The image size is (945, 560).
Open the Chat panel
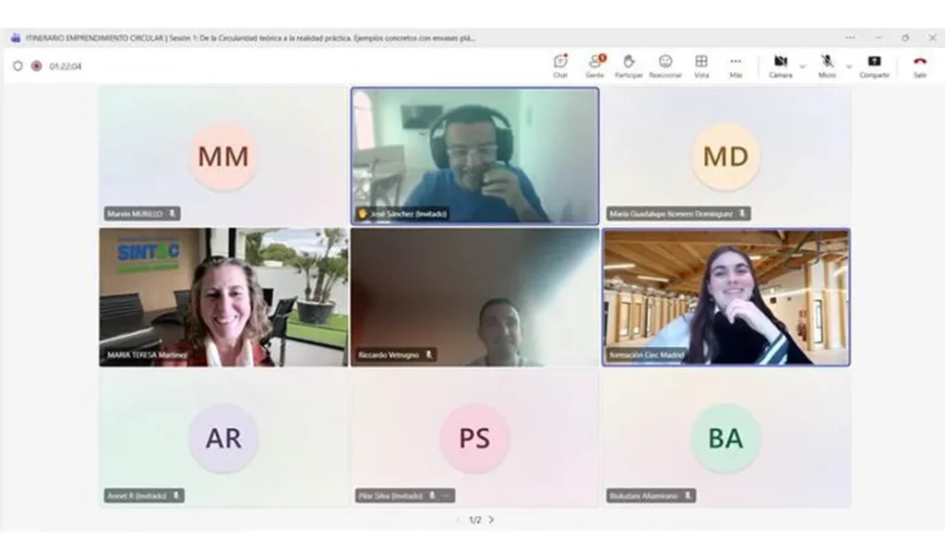pyautogui.click(x=560, y=65)
